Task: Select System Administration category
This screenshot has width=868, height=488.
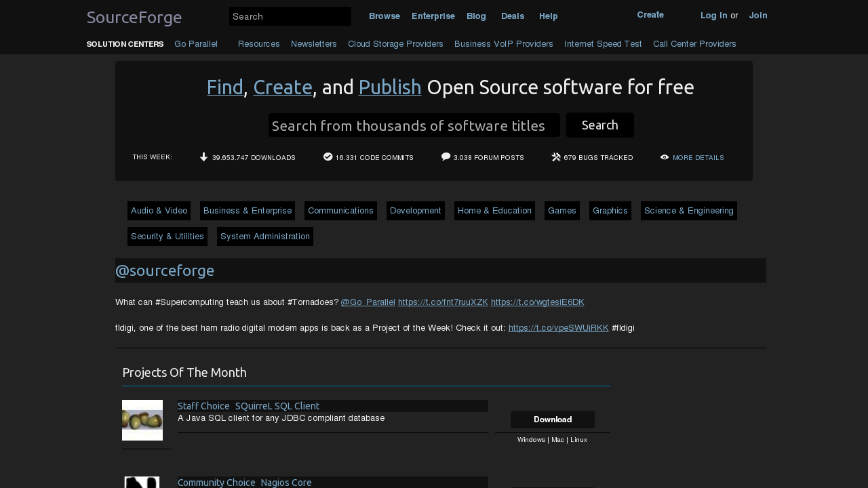Action: pyautogui.click(x=265, y=237)
